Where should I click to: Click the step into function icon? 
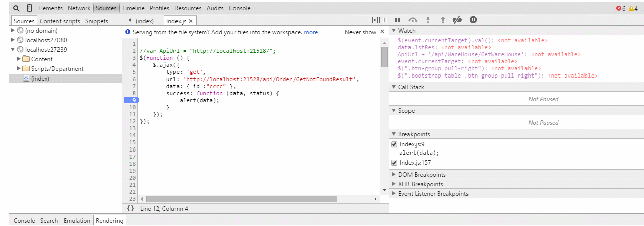(428, 20)
